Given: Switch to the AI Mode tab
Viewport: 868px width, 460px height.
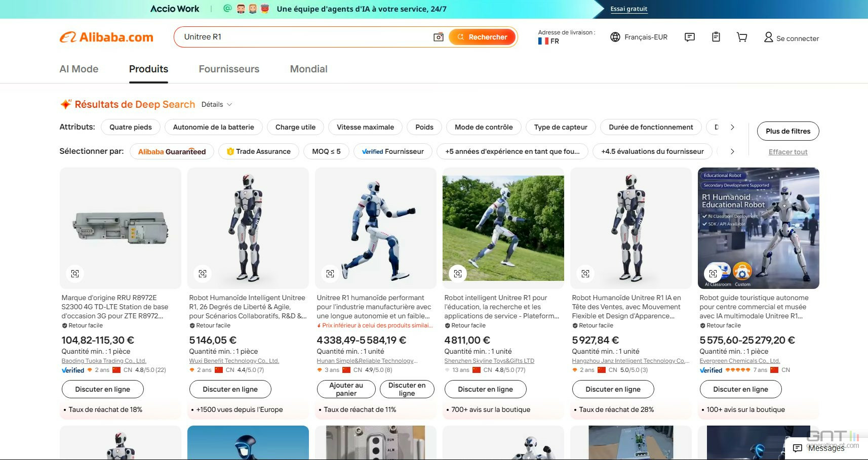Looking at the screenshot, I should 79,69.
